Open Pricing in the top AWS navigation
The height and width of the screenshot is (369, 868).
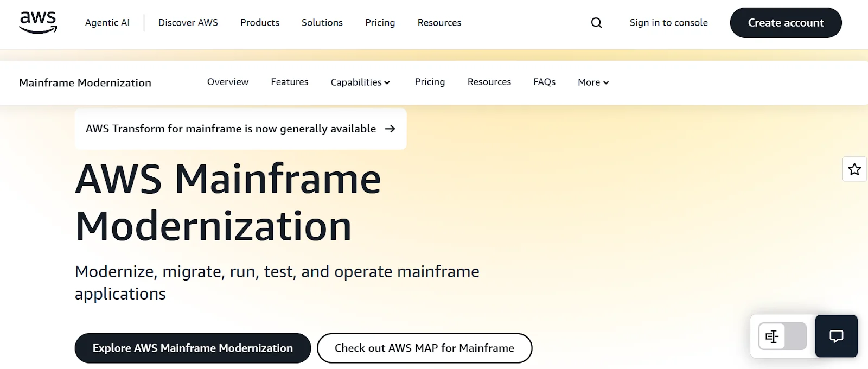(x=380, y=23)
